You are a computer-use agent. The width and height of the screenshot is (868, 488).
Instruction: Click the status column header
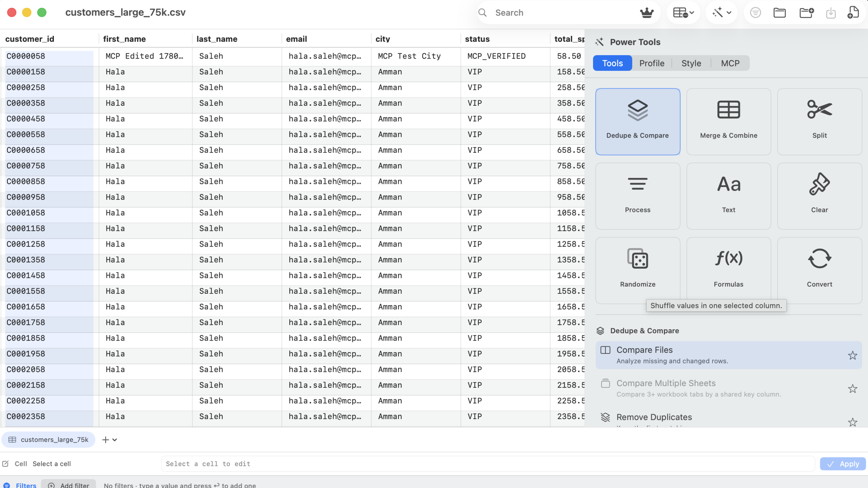tap(505, 39)
